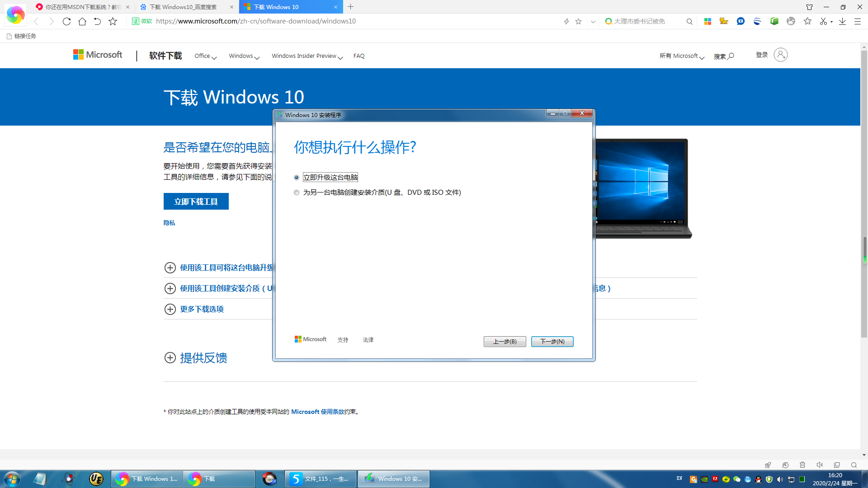Screen dimensions: 868x488
Task: Click the browser back arrow
Action: (37, 21)
